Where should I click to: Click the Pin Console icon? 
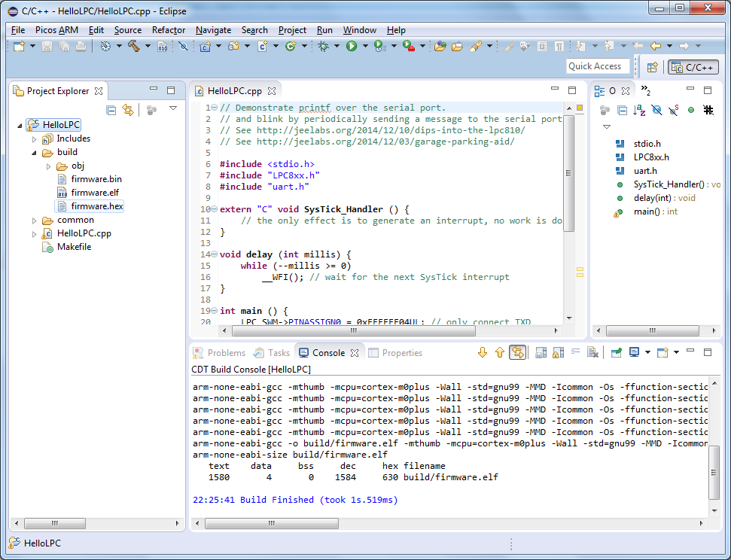click(617, 352)
